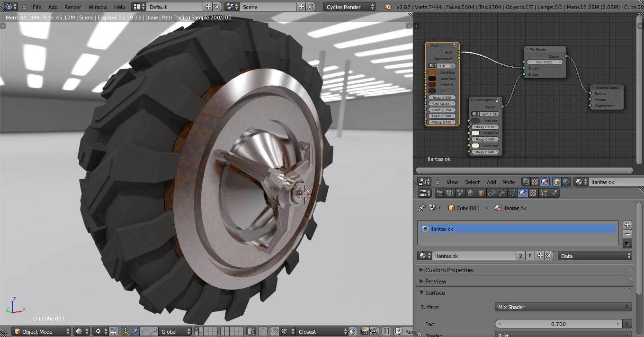The height and width of the screenshot is (337, 644).
Task: Click the translate manipulator arrow icon
Action: click(x=134, y=331)
